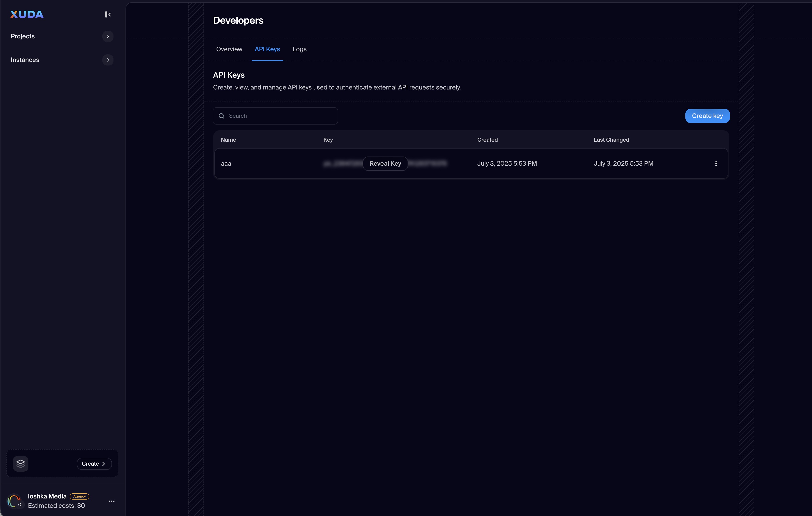This screenshot has width=812, height=516.
Task: Click the Created column header
Action: (487, 140)
